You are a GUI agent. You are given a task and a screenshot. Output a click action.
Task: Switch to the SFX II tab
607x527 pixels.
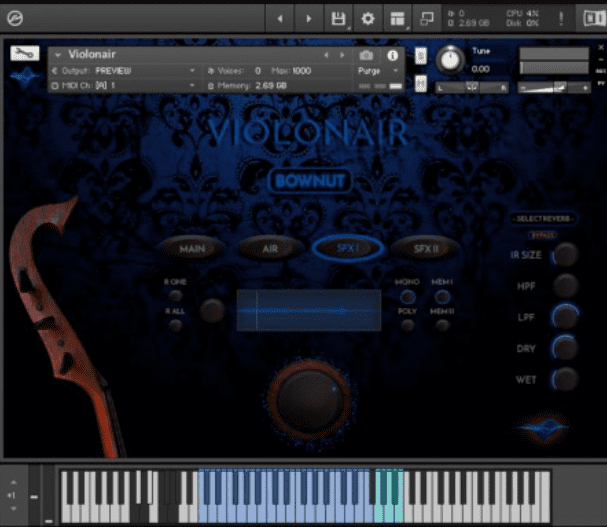(x=426, y=249)
